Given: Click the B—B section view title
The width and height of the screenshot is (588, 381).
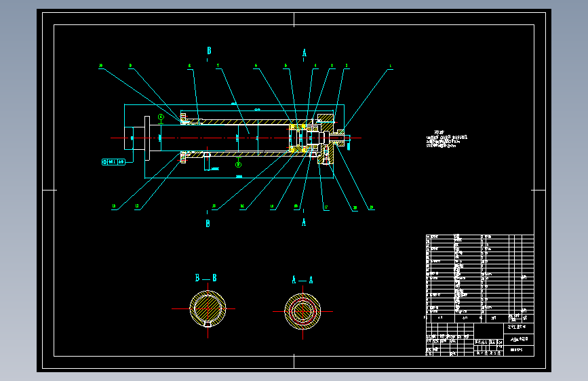Looking at the screenshot, I should (x=206, y=278).
